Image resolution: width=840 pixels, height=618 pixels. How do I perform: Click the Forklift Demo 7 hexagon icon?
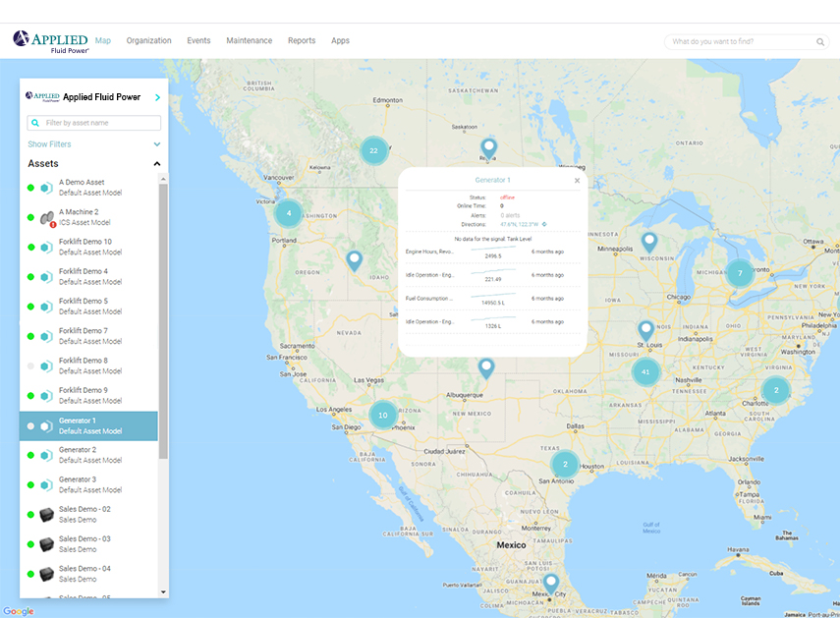[x=47, y=336]
